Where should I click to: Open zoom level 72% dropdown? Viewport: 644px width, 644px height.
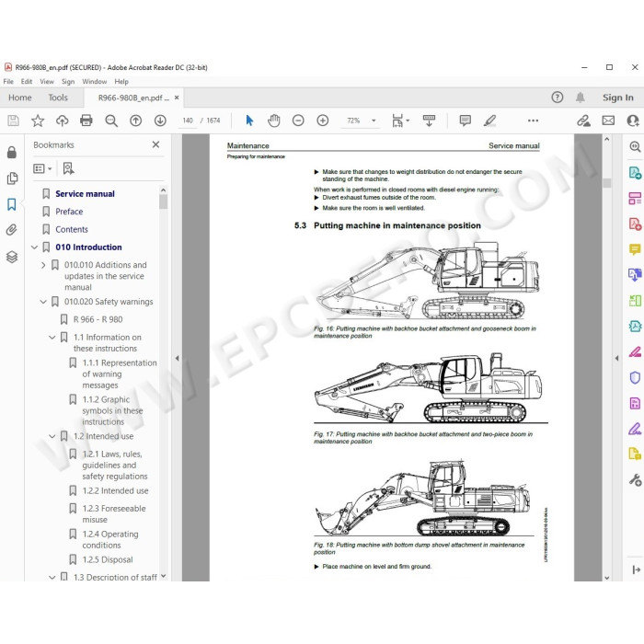coord(374,121)
